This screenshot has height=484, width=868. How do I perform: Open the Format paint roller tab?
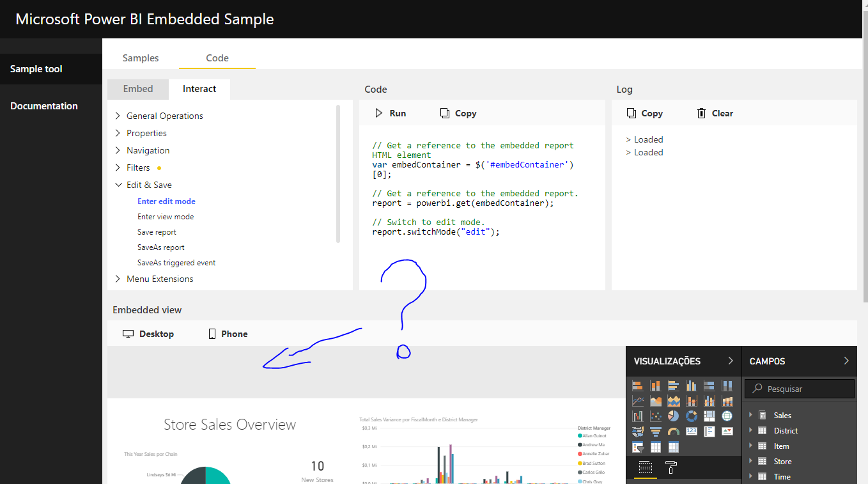point(671,467)
